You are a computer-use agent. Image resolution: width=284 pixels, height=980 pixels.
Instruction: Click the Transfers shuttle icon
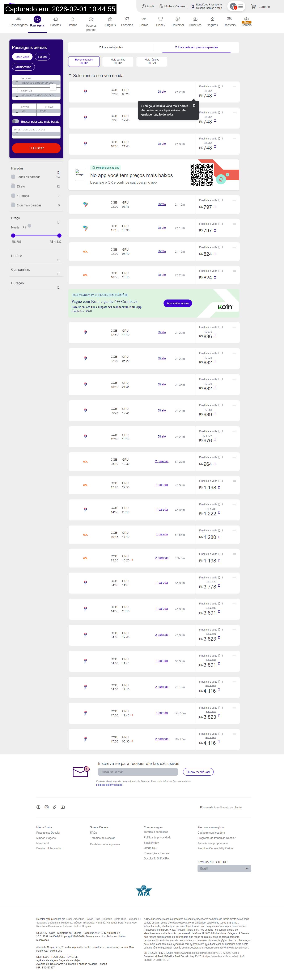pyautogui.click(x=229, y=19)
